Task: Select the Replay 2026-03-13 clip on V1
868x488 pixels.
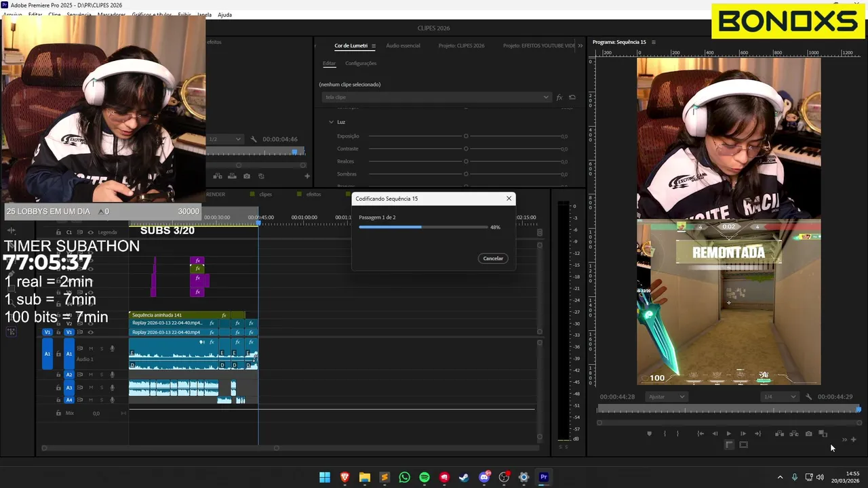Action: click(173, 332)
